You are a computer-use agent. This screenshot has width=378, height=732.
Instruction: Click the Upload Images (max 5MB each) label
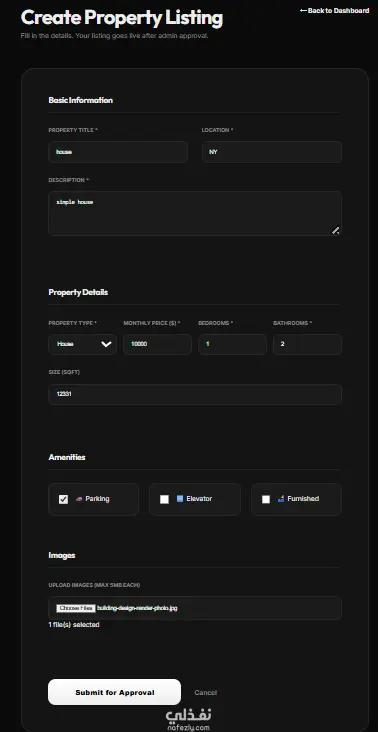click(94, 585)
